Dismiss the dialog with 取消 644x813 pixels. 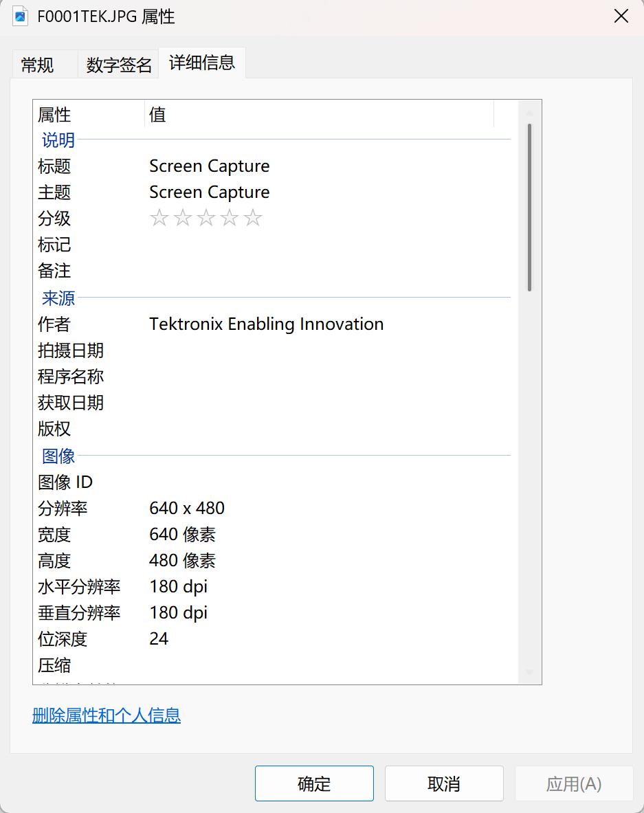pos(443,783)
